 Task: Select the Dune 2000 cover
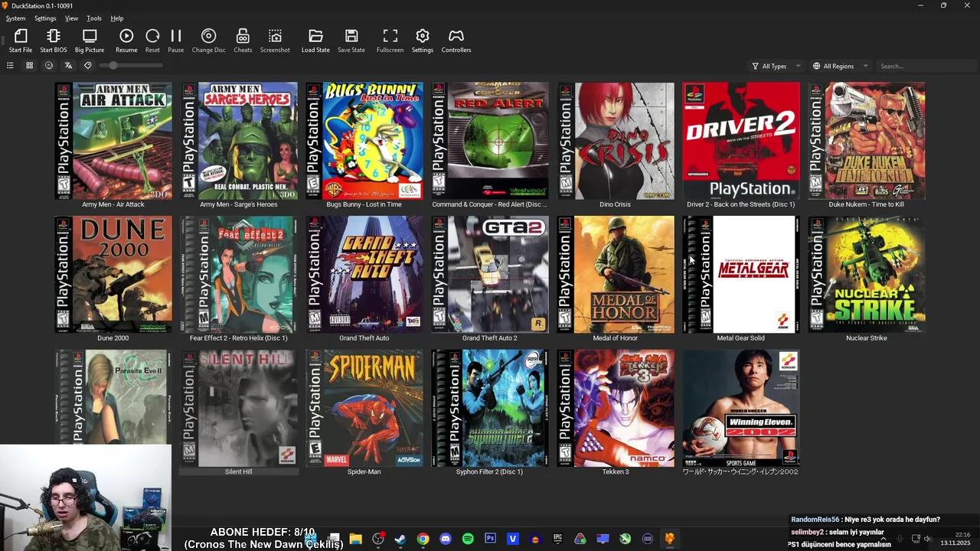tap(113, 274)
